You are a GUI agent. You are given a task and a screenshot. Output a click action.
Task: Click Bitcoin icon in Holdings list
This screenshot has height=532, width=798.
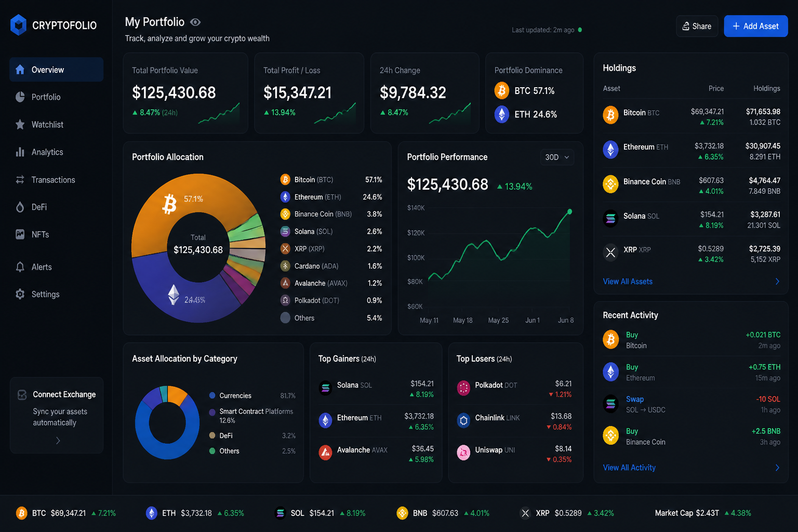click(610, 115)
